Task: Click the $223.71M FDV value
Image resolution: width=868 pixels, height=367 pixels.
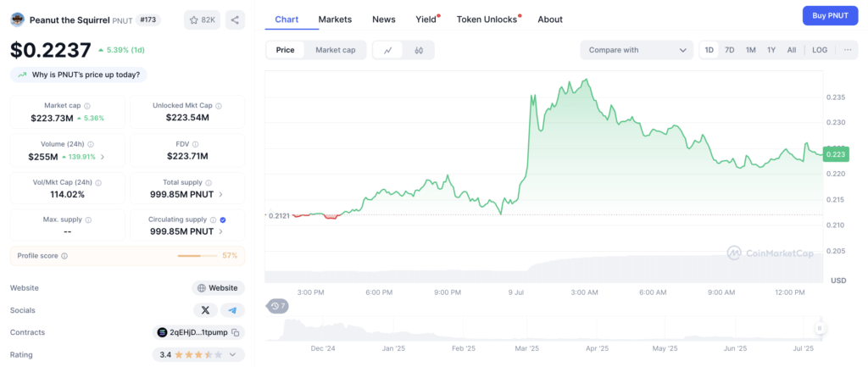Action: point(187,156)
